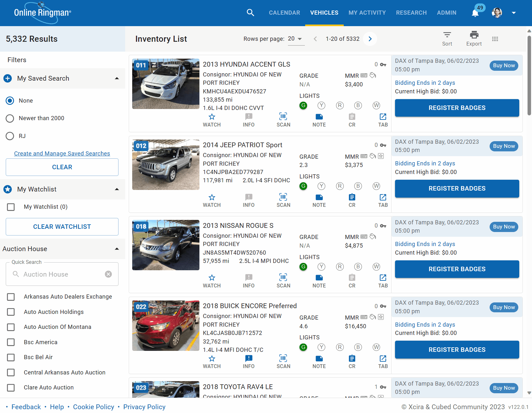Screen dimensions: 532x413
Task: Open the Hyundai Accent in a new tab
Action: point(383,120)
